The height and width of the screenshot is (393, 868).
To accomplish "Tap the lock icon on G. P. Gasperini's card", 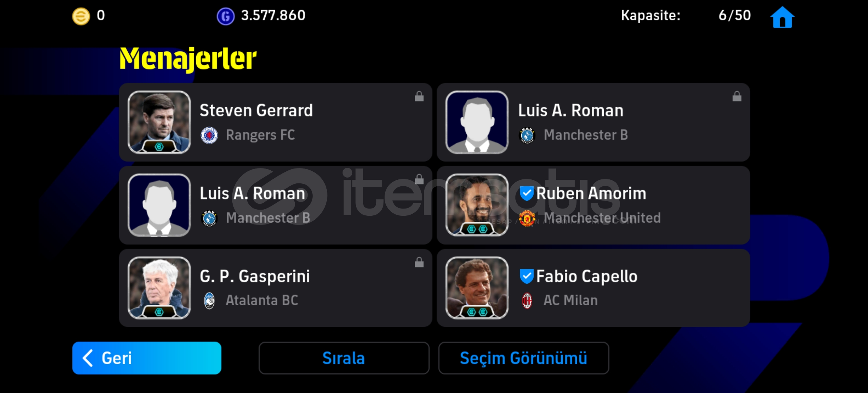I will click(x=419, y=262).
